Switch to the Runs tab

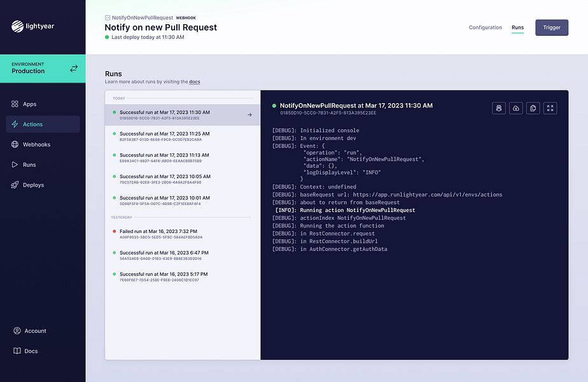517,27
